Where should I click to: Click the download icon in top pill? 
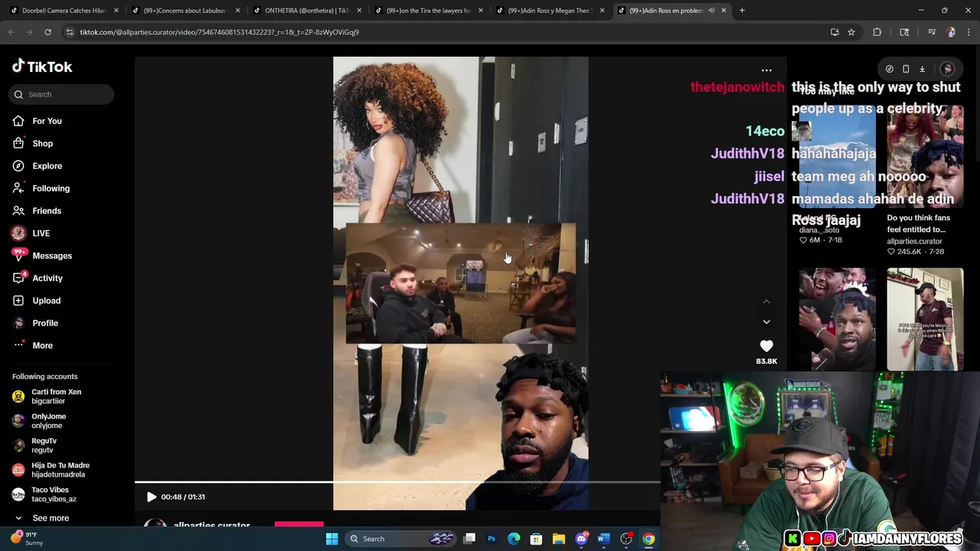[922, 69]
